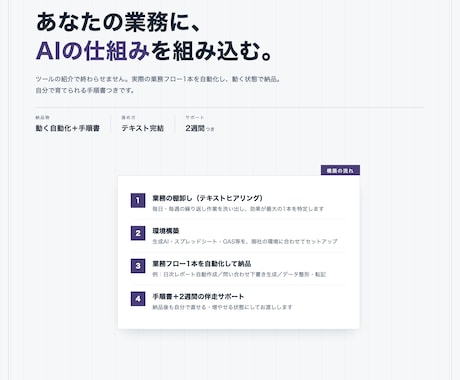Click the small label above 'テキスト完結'
This screenshot has height=380, width=460.
pos(128,117)
